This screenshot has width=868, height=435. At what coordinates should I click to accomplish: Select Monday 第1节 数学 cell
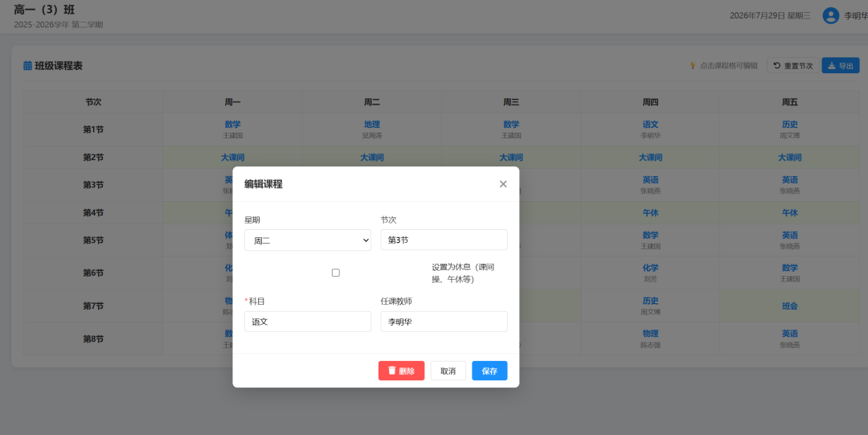(232, 129)
